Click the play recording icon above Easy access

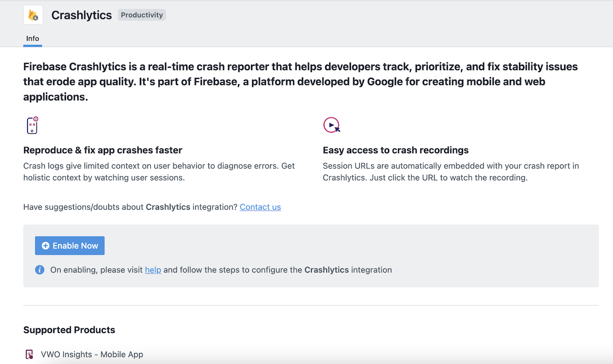coord(332,125)
